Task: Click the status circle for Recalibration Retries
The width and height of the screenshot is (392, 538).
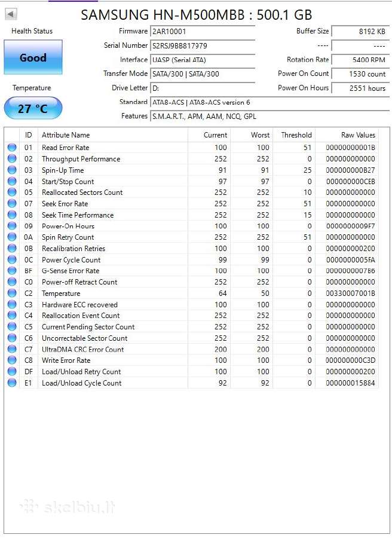Action: [x=12, y=248]
